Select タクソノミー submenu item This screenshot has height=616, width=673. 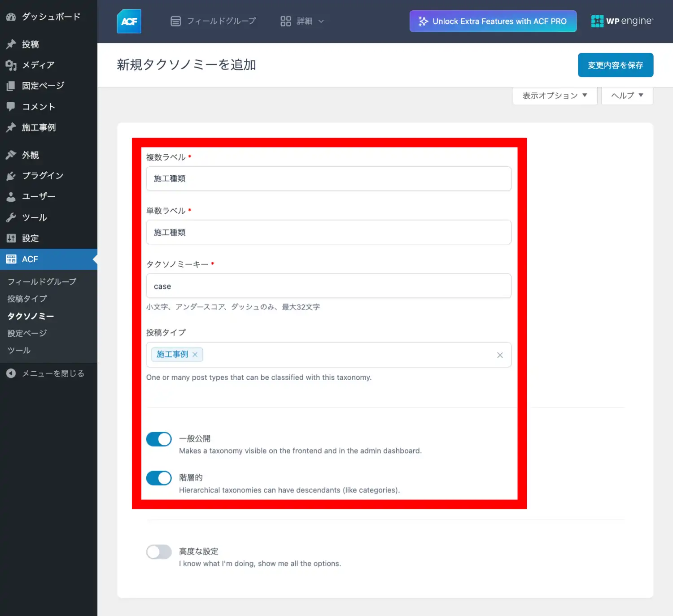(31, 316)
